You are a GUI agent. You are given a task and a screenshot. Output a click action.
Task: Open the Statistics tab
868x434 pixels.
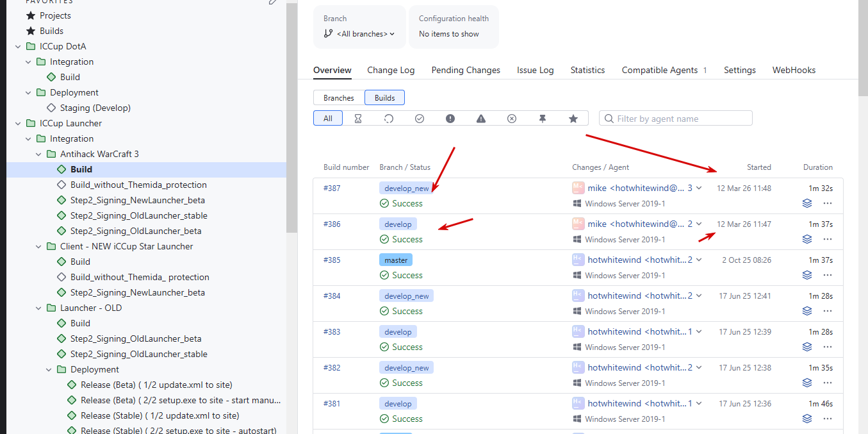tap(587, 70)
